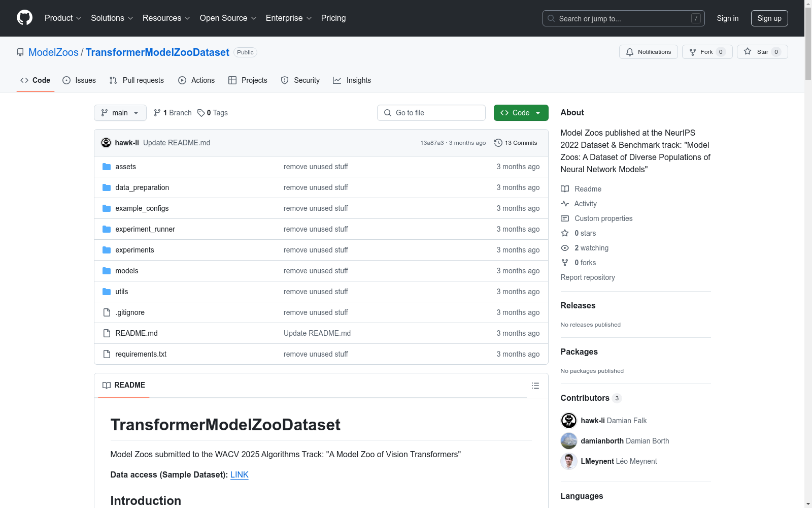Image resolution: width=812 pixels, height=508 pixels.
Task: Open the main branch dropdown
Action: 120,113
